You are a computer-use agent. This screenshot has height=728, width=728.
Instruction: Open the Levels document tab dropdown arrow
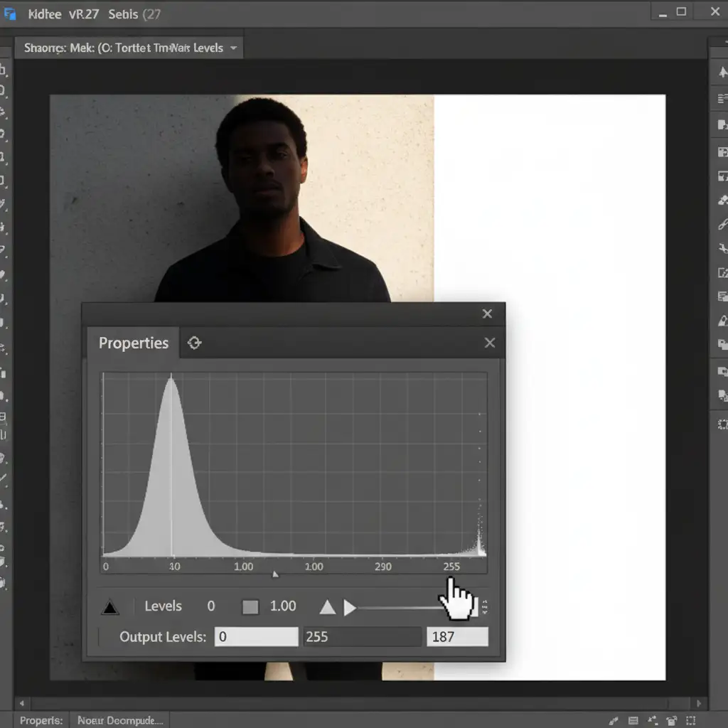coord(233,48)
